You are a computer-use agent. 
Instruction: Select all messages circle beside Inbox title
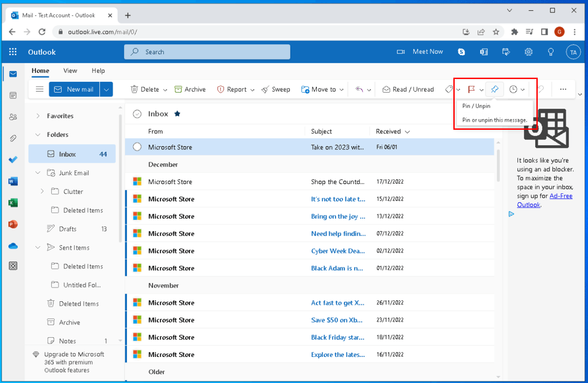[x=137, y=114]
